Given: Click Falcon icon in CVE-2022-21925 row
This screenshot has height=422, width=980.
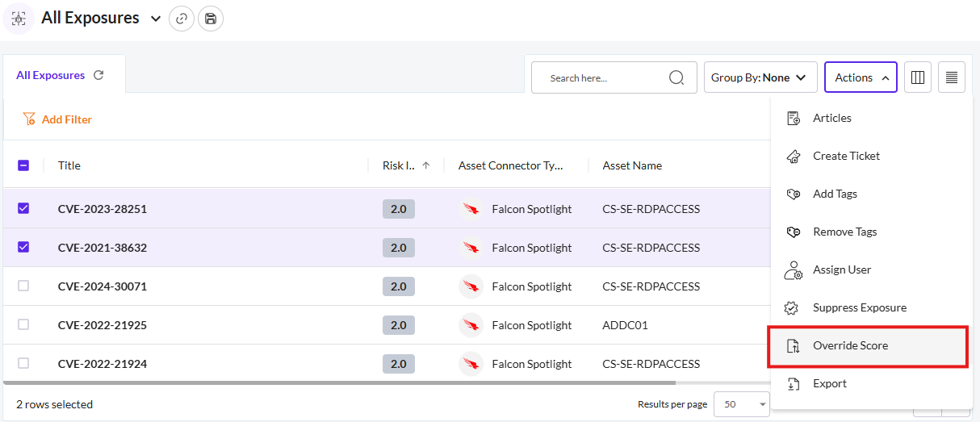Looking at the screenshot, I should (471, 325).
